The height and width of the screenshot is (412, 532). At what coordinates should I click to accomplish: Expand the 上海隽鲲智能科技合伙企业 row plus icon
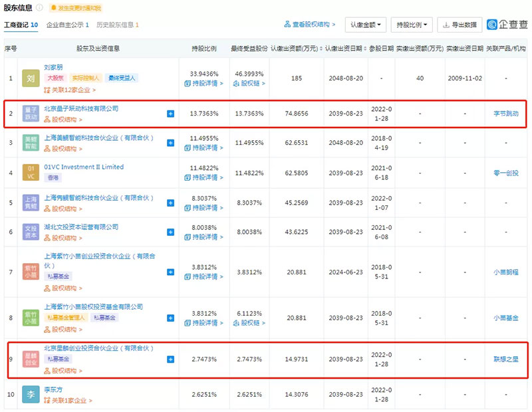171,203
